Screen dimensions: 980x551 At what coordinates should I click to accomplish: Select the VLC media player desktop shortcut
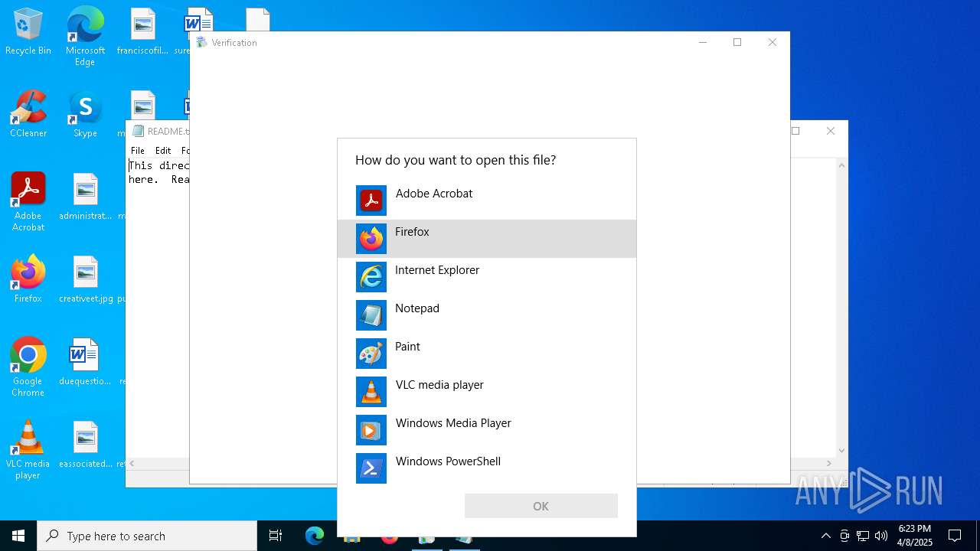point(28,450)
